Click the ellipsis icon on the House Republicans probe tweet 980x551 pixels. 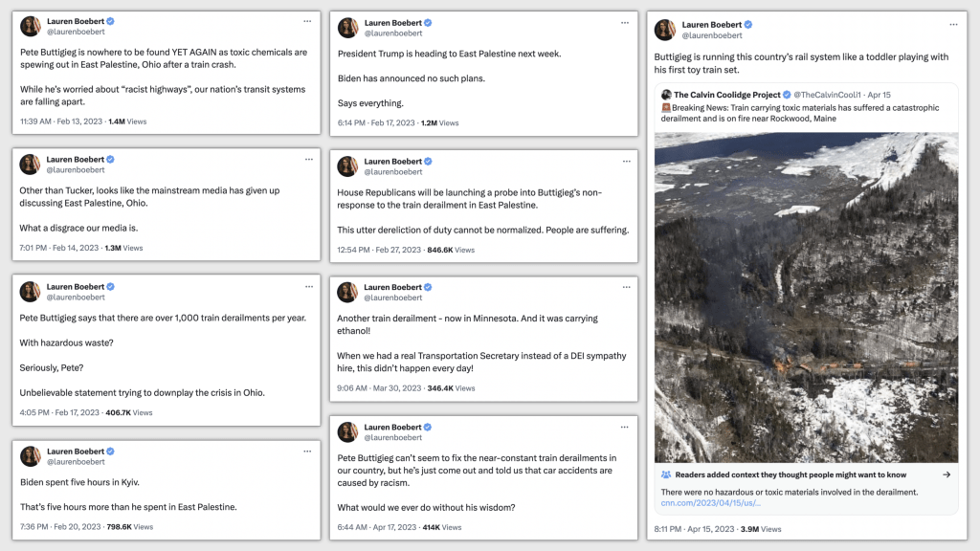[625, 161]
